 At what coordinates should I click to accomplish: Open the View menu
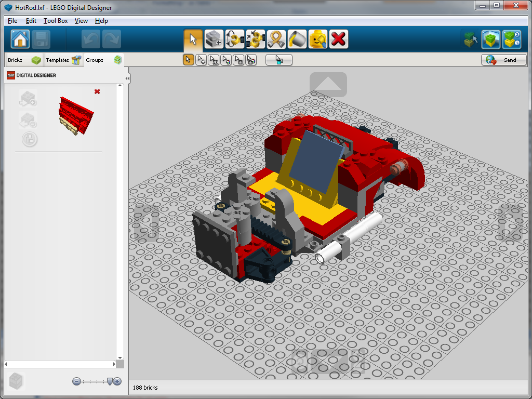(x=81, y=21)
